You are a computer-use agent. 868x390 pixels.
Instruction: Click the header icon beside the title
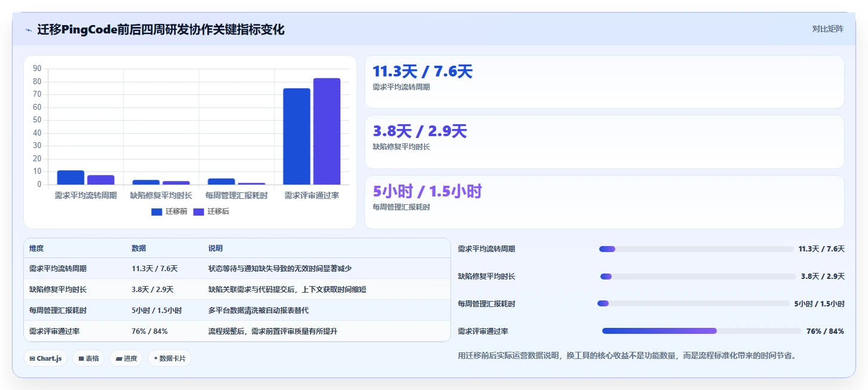click(28, 29)
